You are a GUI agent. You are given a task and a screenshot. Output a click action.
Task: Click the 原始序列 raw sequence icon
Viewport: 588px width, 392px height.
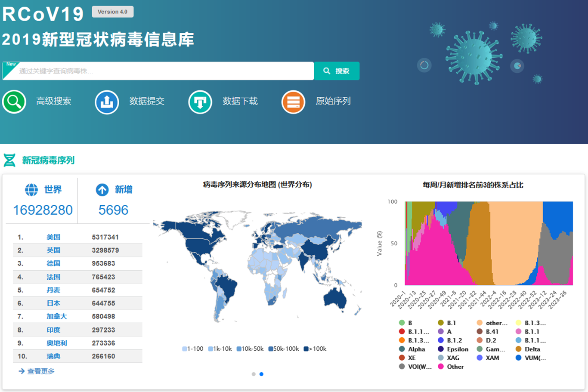coord(293,102)
